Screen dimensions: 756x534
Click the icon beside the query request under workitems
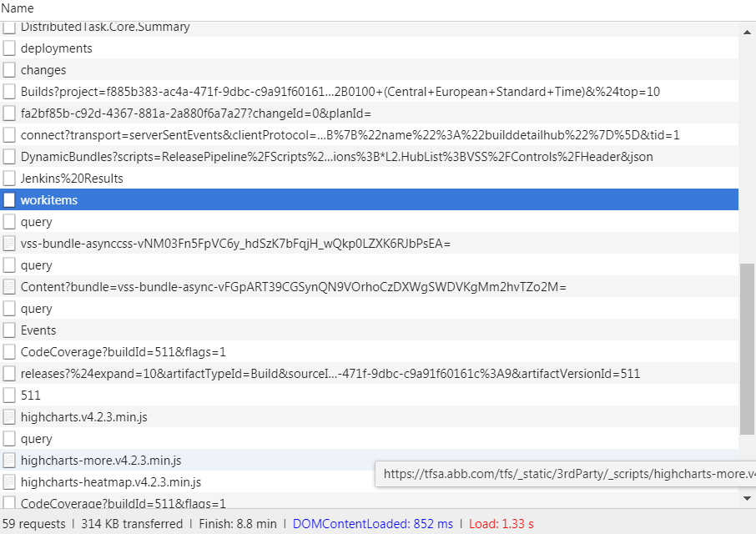pyautogui.click(x=8, y=221)
